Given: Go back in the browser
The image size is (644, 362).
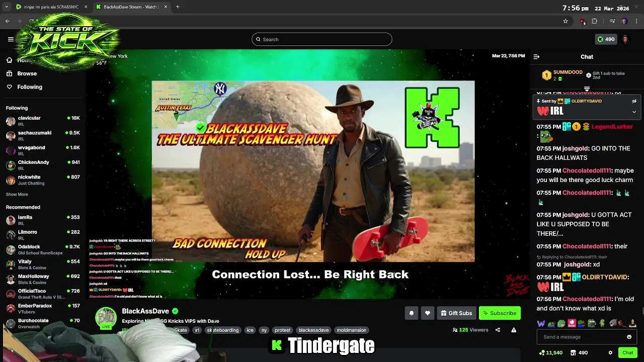Looking at the screenshot, I should (7, 21).
